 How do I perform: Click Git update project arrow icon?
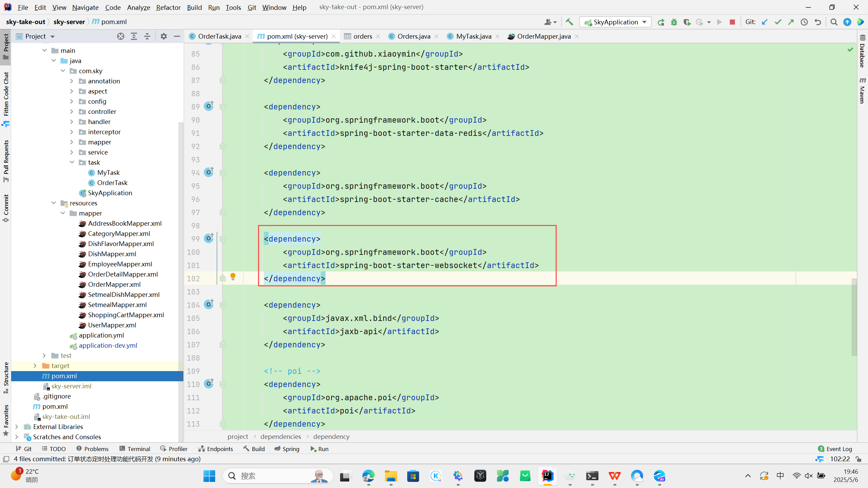pos(765,22)
